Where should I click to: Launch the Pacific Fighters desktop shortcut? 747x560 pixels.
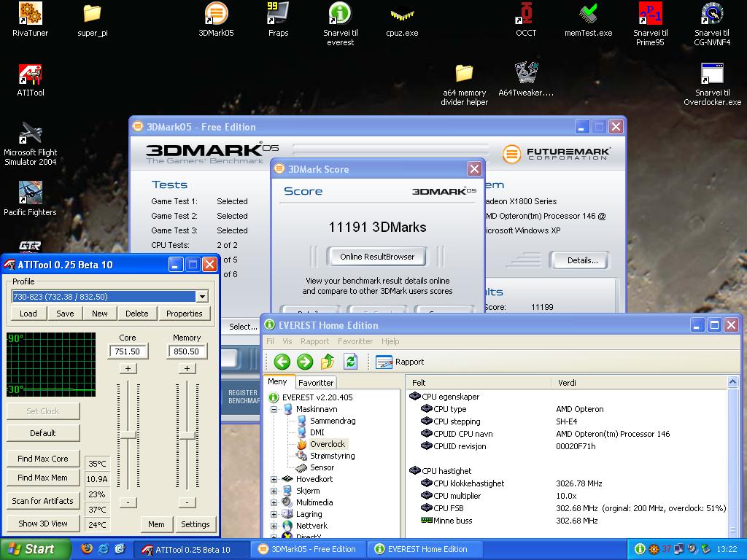[x=30, y=199]
